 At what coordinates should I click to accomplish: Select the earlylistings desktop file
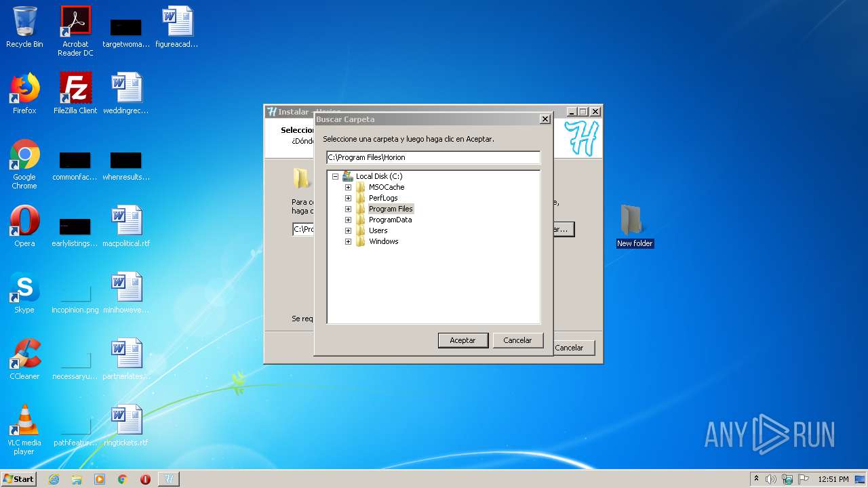click(75, 230)
